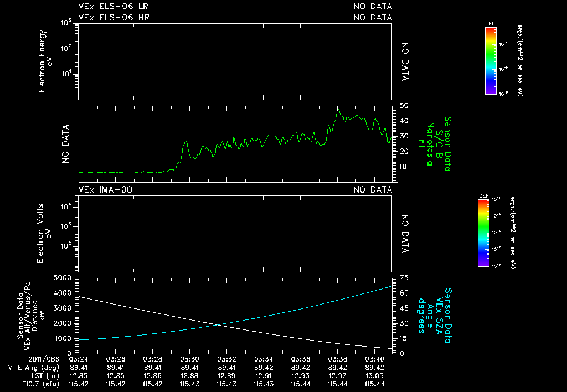
Task: Click the 03:30 time tick label
Action: click(189, 359)
